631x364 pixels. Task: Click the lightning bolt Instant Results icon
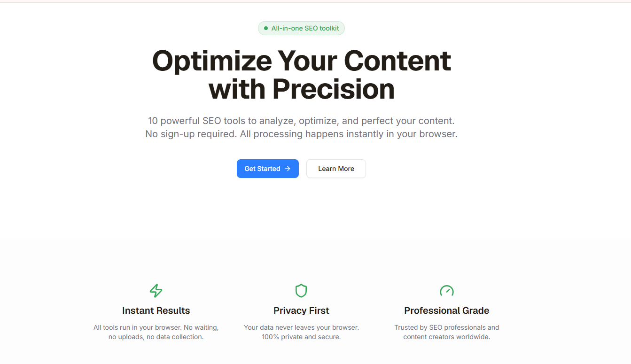[x=156, y=291]
